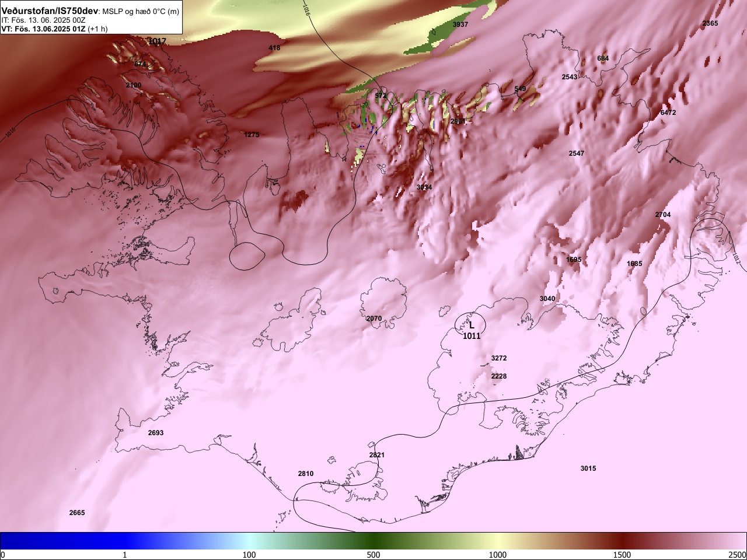Click the MSLP og hæð 0°C (m) caption
Viewport: 747px width, 560px height.
(x=141, y=12)
